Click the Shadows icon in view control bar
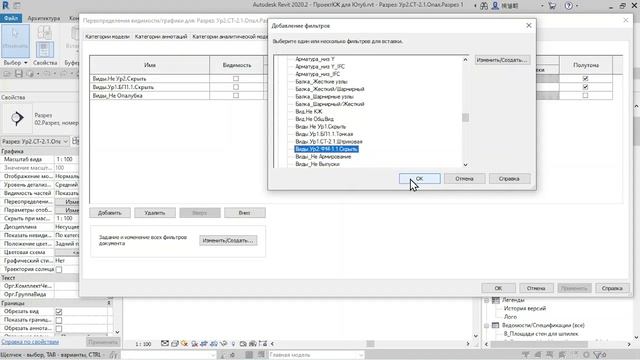 pos(195,344)
